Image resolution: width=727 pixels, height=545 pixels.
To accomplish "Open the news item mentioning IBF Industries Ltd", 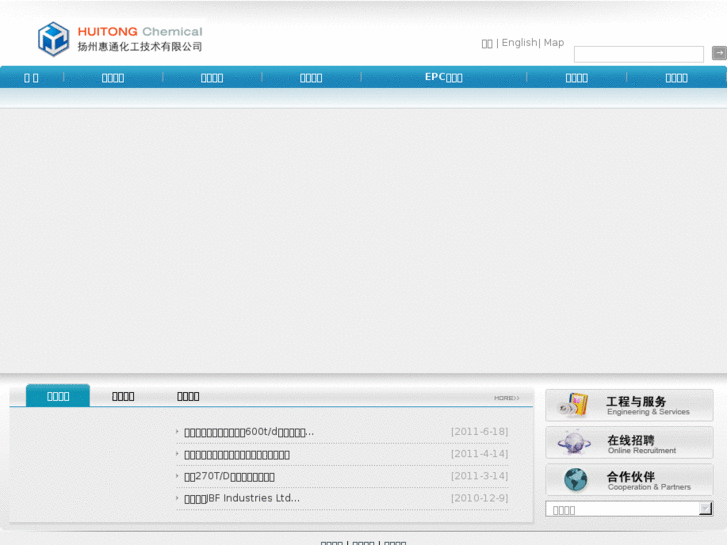I will [242, 498].
